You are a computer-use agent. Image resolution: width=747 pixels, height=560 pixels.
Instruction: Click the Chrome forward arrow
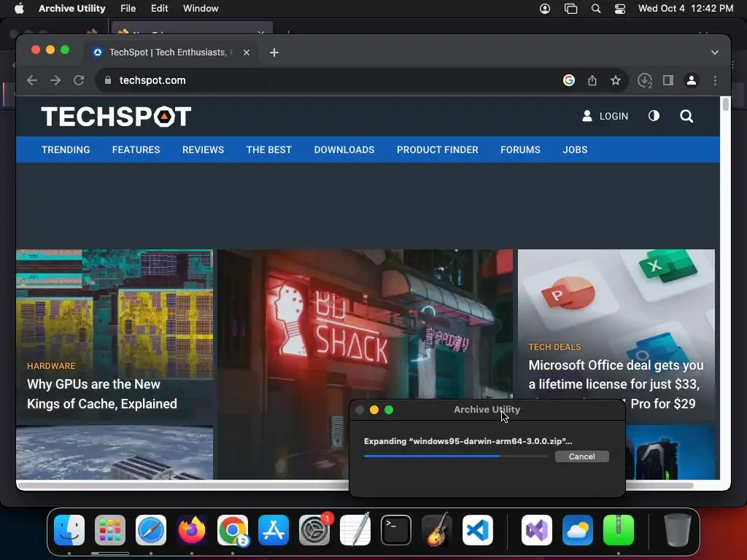(x=55, y=80)
